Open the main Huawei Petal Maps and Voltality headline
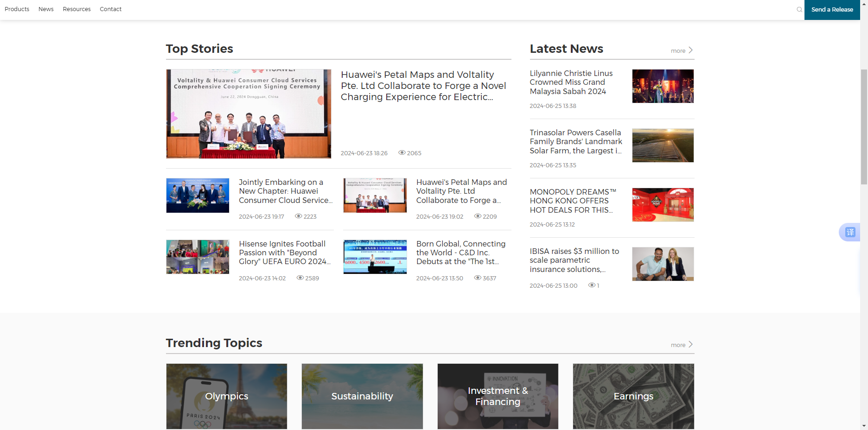Screen dimensions: 868x430 pos(423,86)
